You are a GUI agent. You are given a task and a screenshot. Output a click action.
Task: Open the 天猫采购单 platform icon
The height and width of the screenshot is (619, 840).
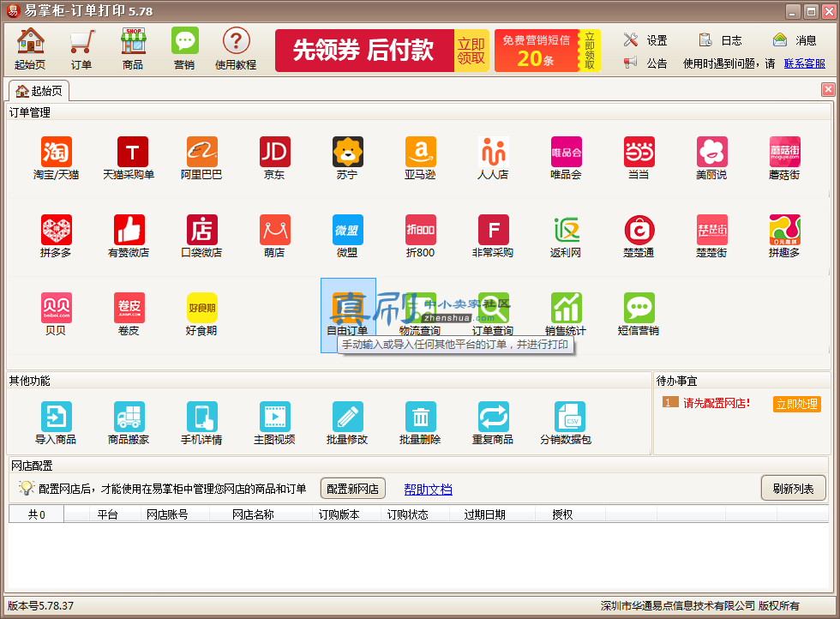pos(129,158)
